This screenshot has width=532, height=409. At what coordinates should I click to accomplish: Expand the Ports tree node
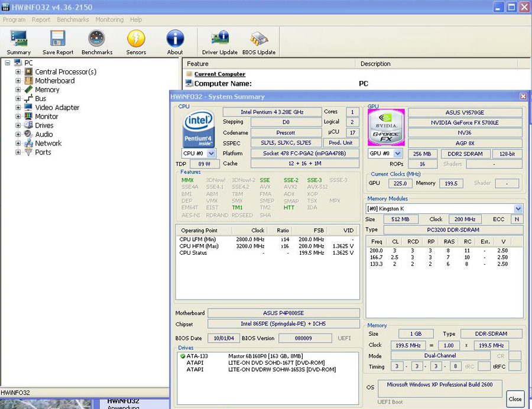[x=18, y=152]
